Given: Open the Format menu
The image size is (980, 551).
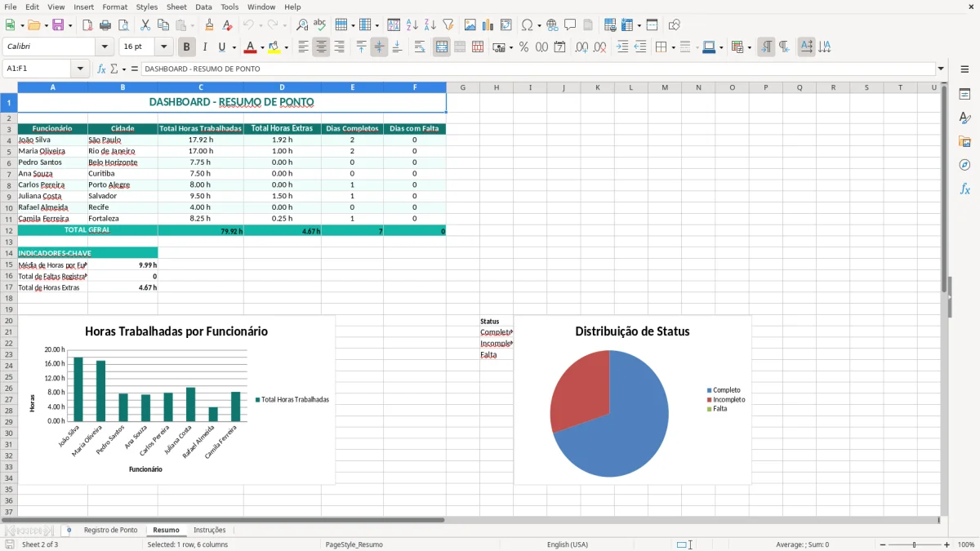Looking at the screenshot, I should point(114,7).
